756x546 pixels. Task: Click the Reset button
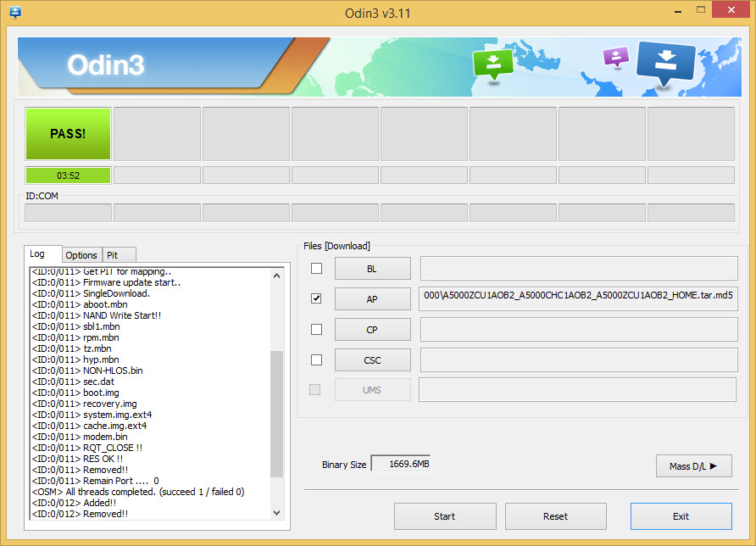[555, 516]
